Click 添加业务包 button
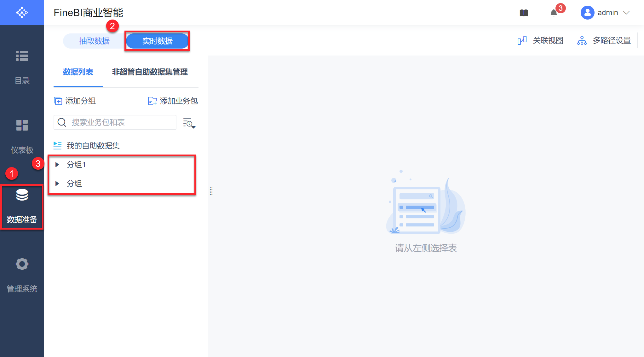 click(173, 101)
